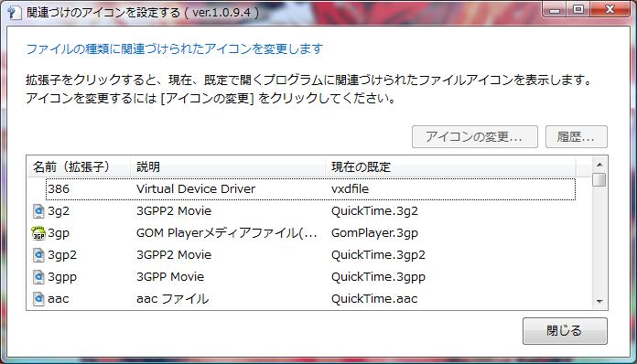Click the QuickTime.3gp2 default value
Viewport: 637px width, 364px height.
378,255
